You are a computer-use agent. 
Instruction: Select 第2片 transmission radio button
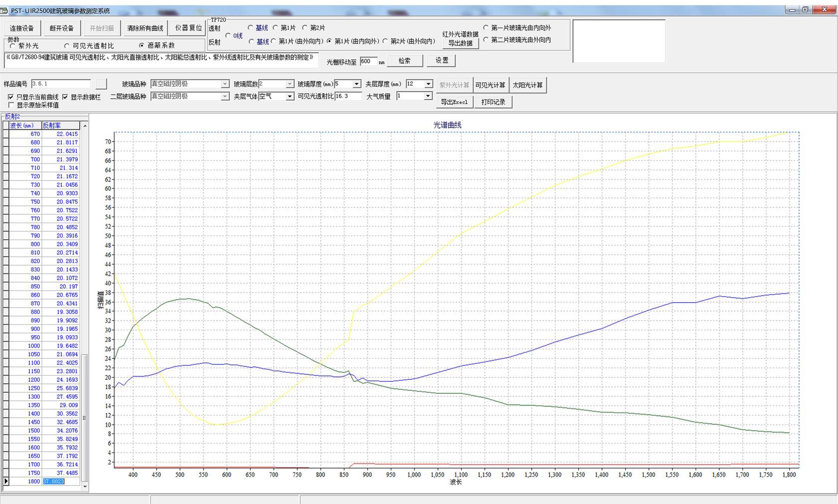[305, 28]
